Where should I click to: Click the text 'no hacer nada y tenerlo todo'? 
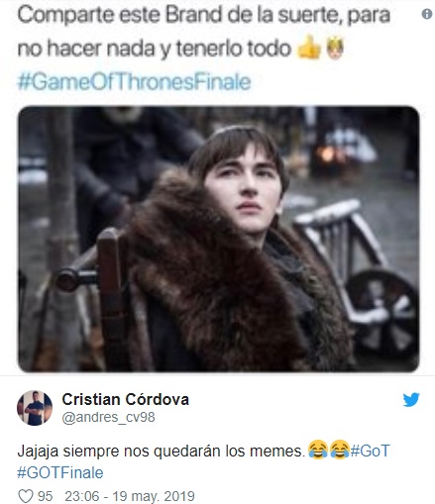point(154,49)
